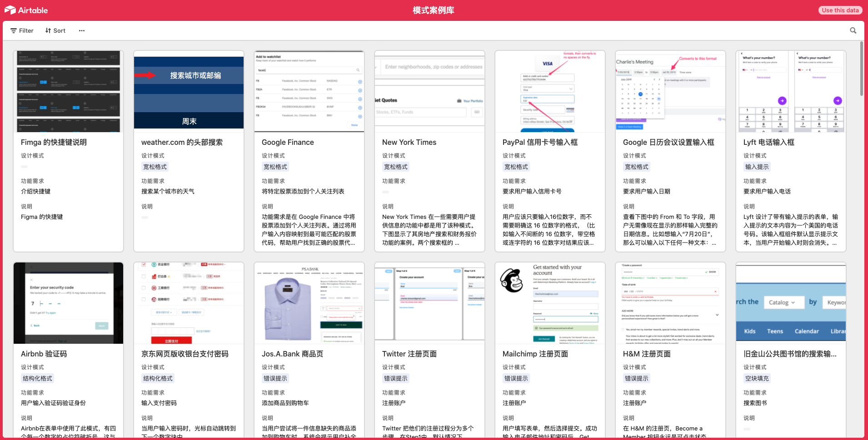Open the Fimga 的快捷键说明 card title
The image size is (868, 440).
[54, 142]
